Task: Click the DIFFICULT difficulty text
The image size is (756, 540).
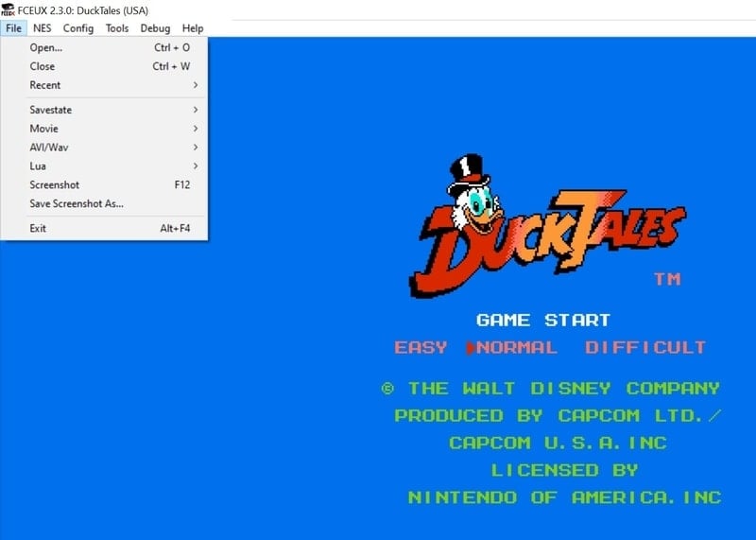Action: 645,347
